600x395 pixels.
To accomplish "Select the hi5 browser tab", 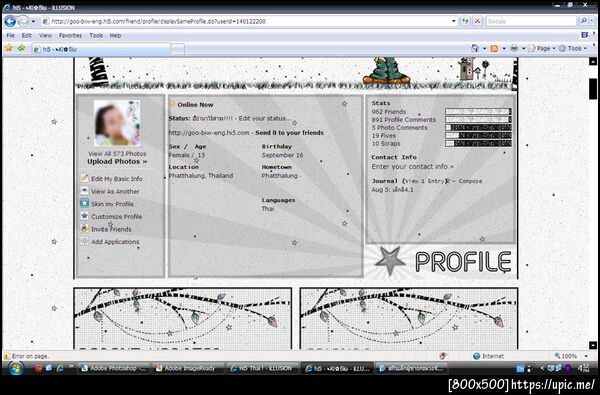I will (101, 49).
